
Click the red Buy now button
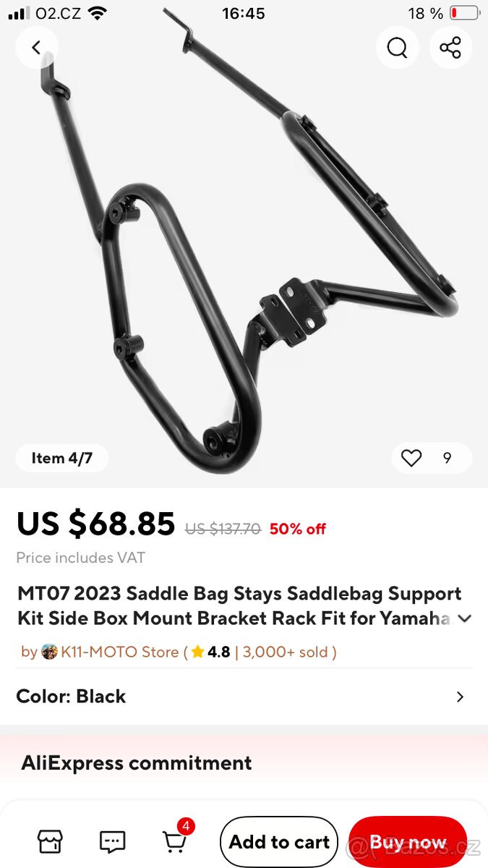tap(408, 842)
